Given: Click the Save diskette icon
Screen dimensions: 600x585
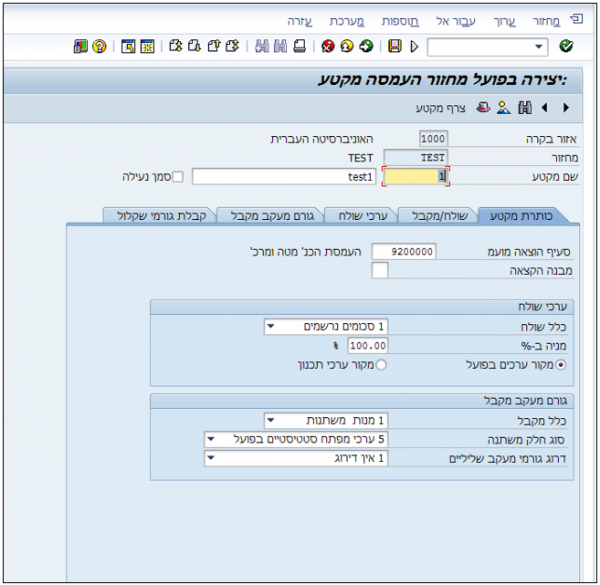Looking at the screenshot, I should point(395,46).
